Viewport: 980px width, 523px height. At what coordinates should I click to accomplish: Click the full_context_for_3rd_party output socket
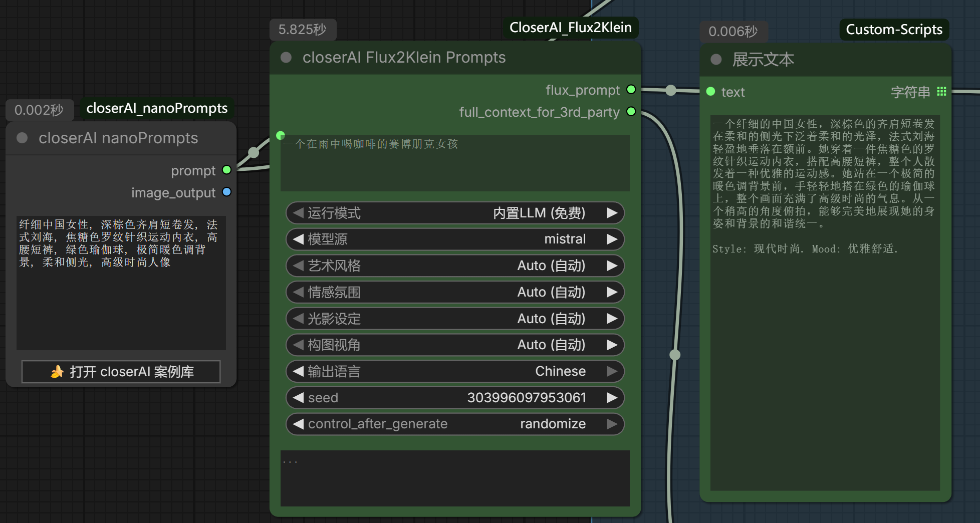pos(631,112)
